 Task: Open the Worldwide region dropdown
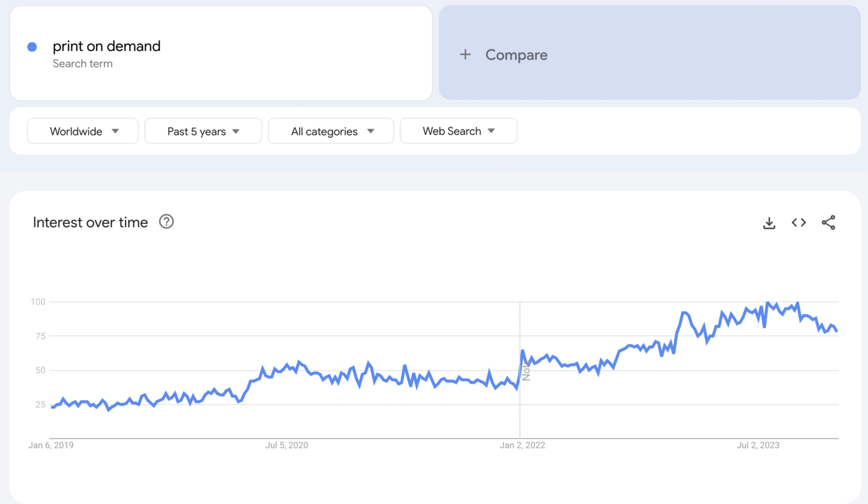83,131
